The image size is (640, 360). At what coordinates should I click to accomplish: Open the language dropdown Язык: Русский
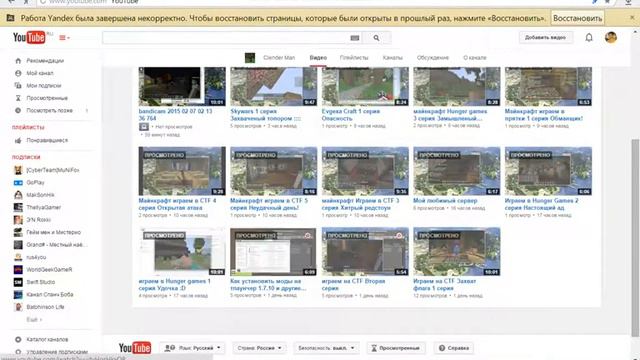point(192,348)
